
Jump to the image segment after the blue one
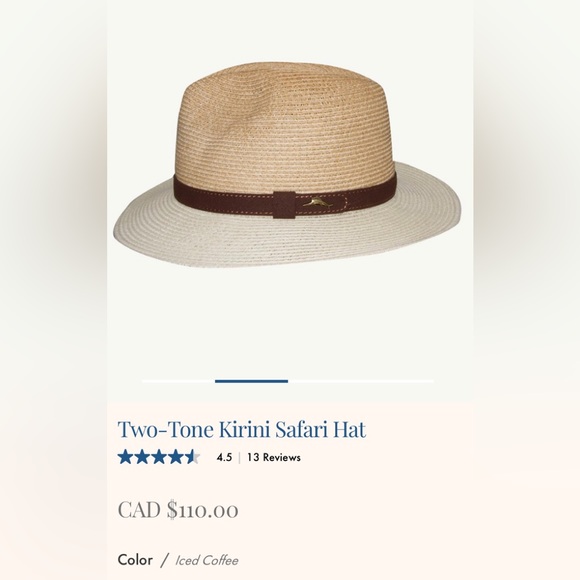click(324, 381)
